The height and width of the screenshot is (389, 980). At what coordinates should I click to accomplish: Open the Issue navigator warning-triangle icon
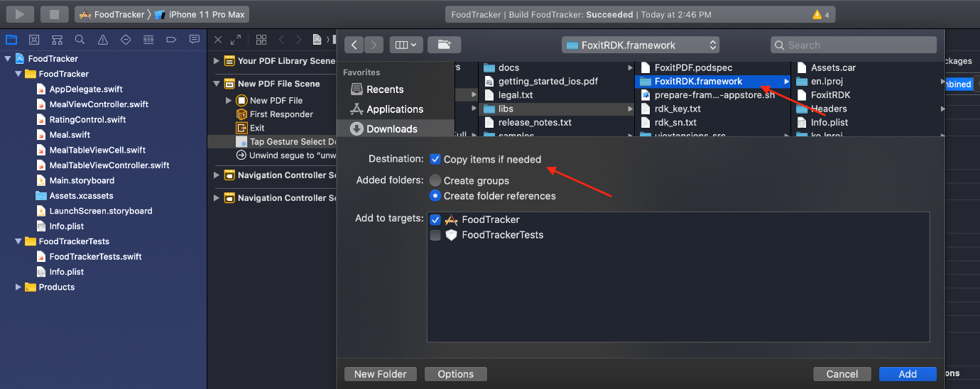tap(103, 40)
